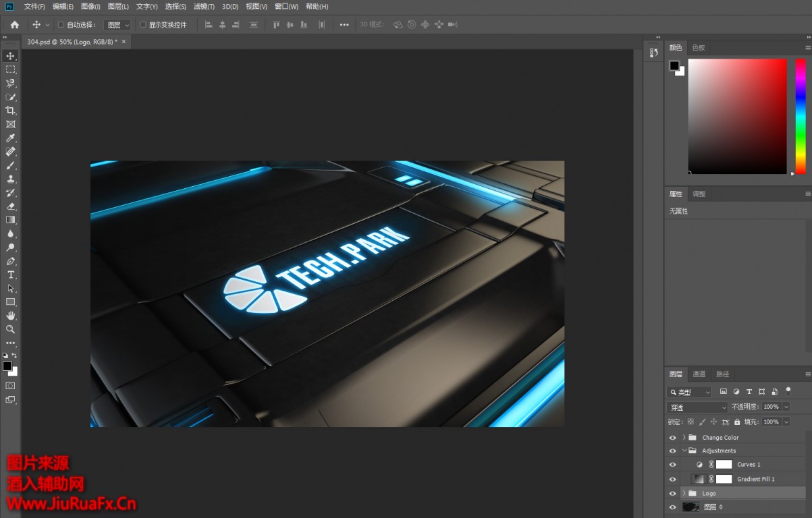
Task: Select the Eyedropper tool
Action: [x=10, y=138]
